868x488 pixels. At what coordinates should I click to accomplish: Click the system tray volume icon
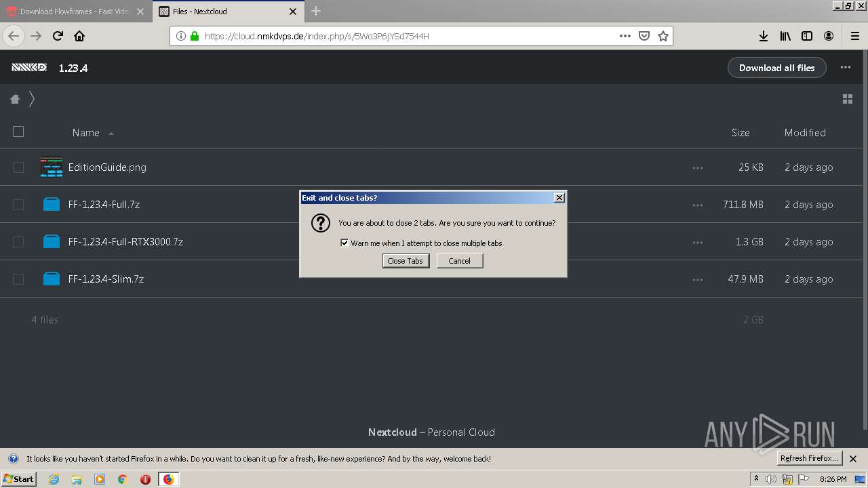(771, 479)
